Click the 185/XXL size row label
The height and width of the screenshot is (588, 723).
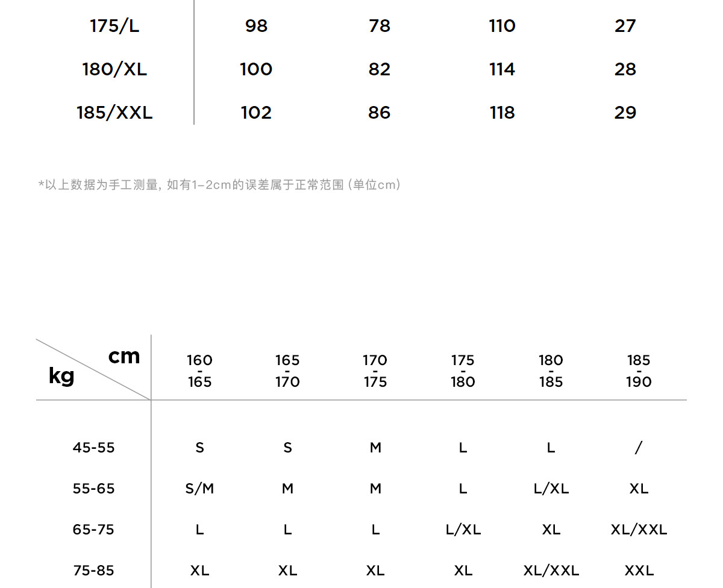tap(114, 113)
